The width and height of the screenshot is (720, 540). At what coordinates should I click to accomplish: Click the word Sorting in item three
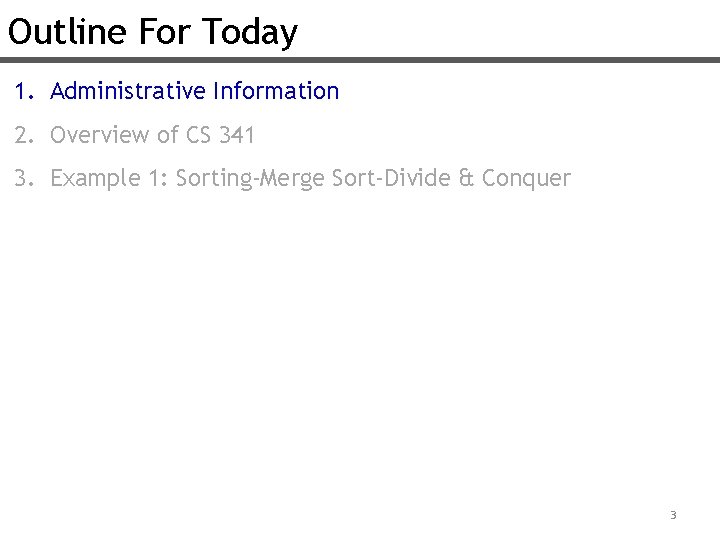pos(214,179)
